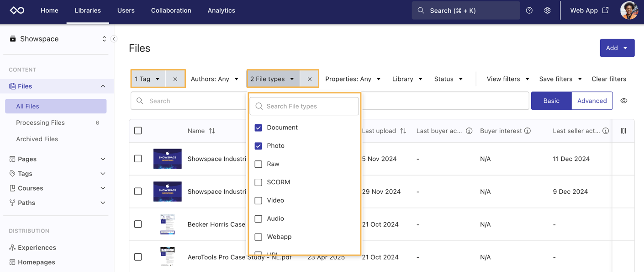Expand the Courses section
The image size is (644, 272).
point(103,188)
